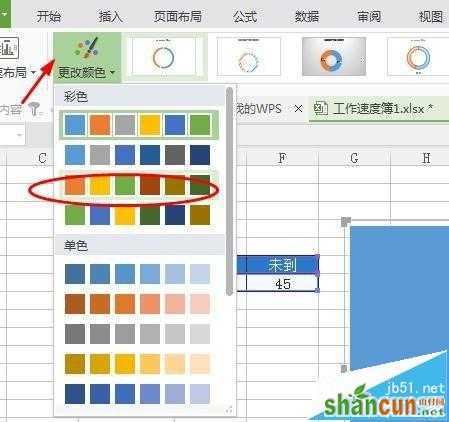
Task: Choose the circled orange-yellow-green color row's orange swatch
Action: [x=75, y=185]
